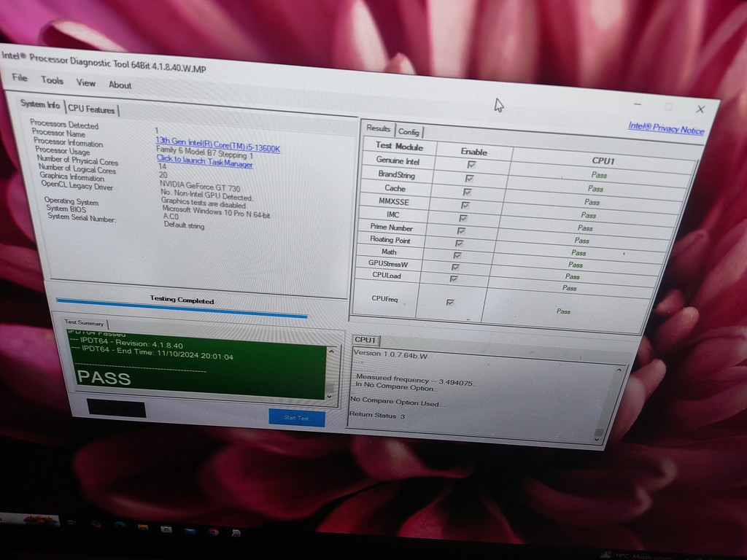Open File Explorer from the taskbar
Viewport: 747px width, 560px height.
tap(142, 526)
